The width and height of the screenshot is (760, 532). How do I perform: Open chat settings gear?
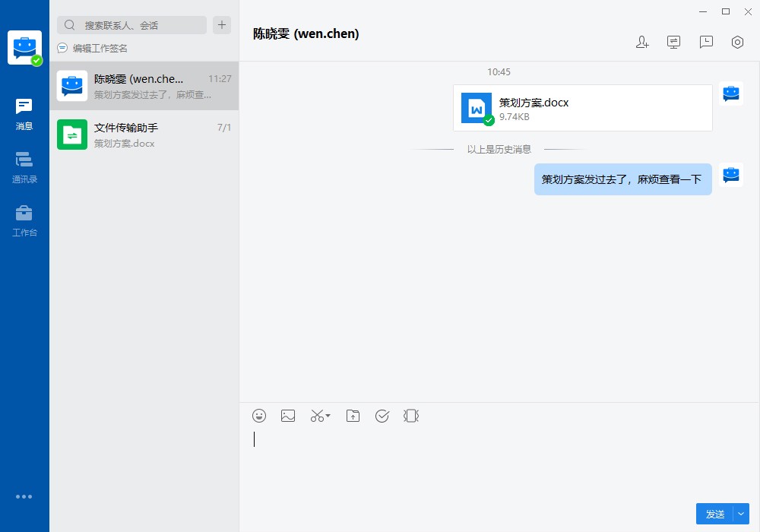737,43
